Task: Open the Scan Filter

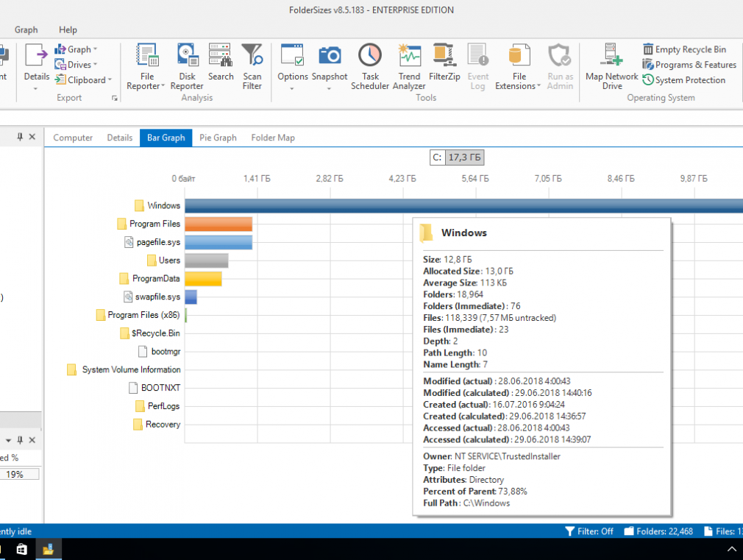Action: (252, 66)
